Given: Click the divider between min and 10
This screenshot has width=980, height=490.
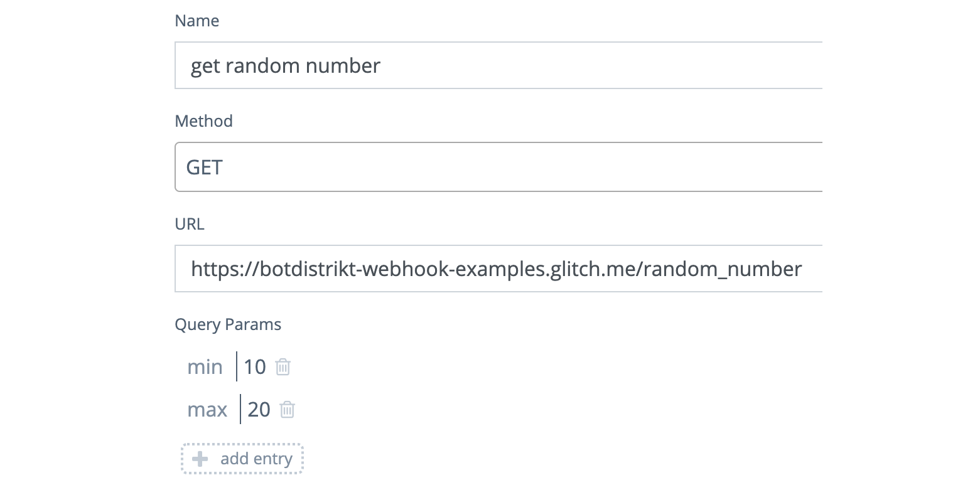Looking at the screenshot, I should click(x=237, y=367).
